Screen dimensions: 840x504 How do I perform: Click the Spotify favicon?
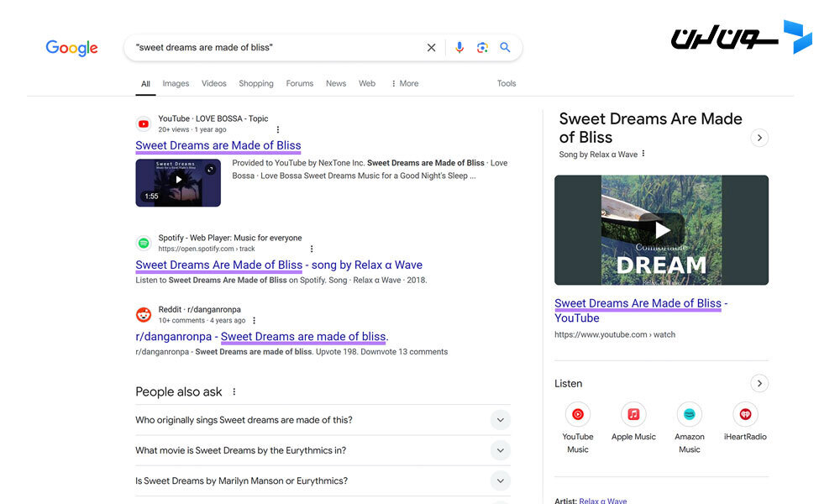144,244
